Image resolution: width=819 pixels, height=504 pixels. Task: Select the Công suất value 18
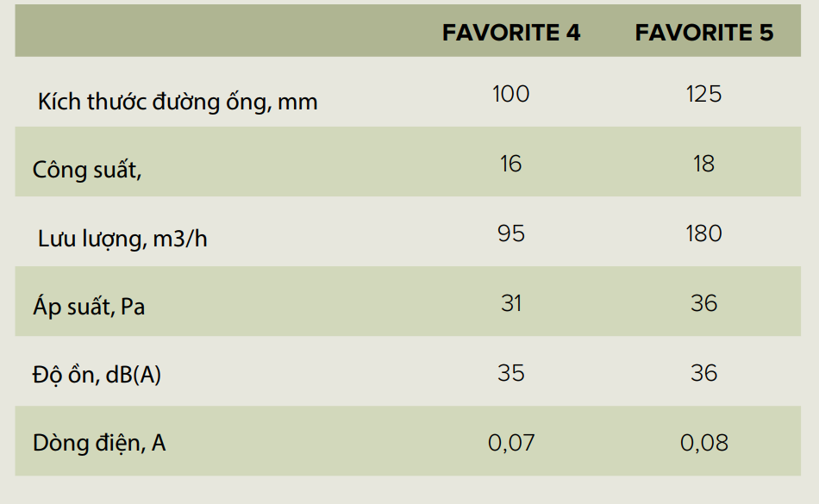(704, 164)
